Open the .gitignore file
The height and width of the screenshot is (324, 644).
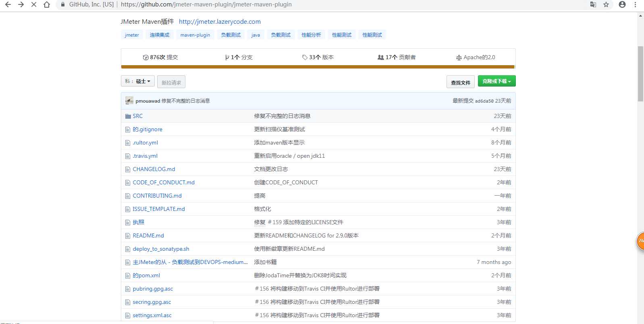pos(147,129)
